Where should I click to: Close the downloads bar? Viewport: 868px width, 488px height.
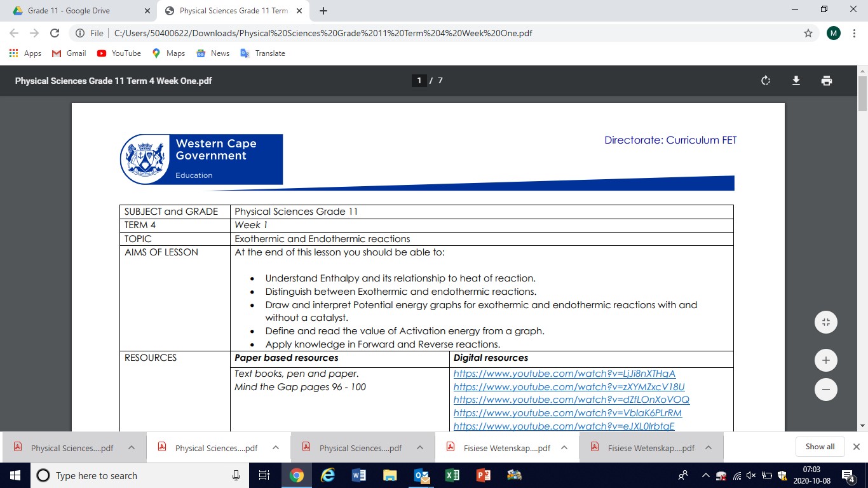[856, 447]
